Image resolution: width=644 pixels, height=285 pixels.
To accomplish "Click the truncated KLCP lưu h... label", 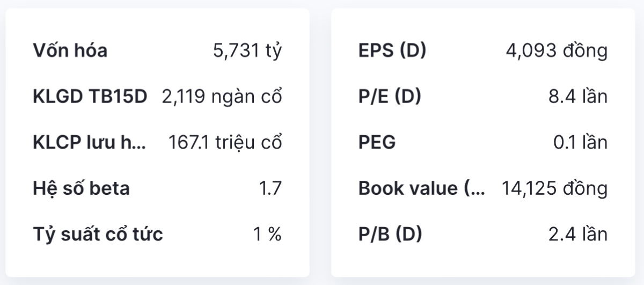I will (x=89, y=143).
